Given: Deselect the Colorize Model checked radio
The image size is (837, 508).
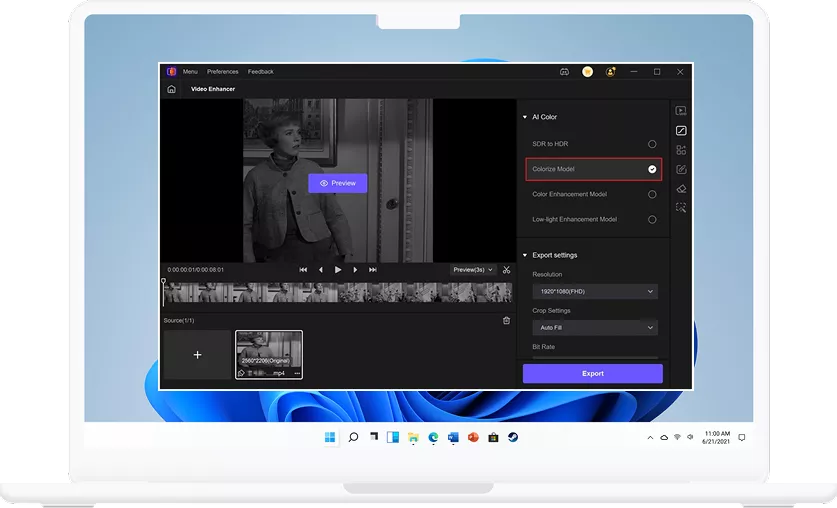Looking at the screenshot, I should (652, 169).
